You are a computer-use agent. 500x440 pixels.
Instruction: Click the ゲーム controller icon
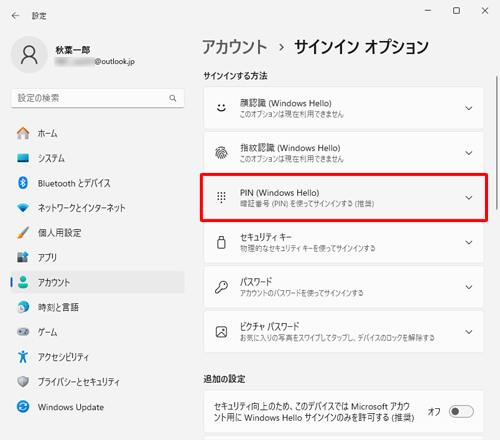pos(23,332)
